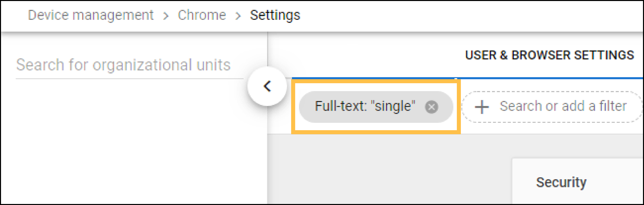Image resolution: width=644 pixels, height=205 pixels.
Task: Open Chrome from the breadcrumb trail
Action: pos(202,15)
